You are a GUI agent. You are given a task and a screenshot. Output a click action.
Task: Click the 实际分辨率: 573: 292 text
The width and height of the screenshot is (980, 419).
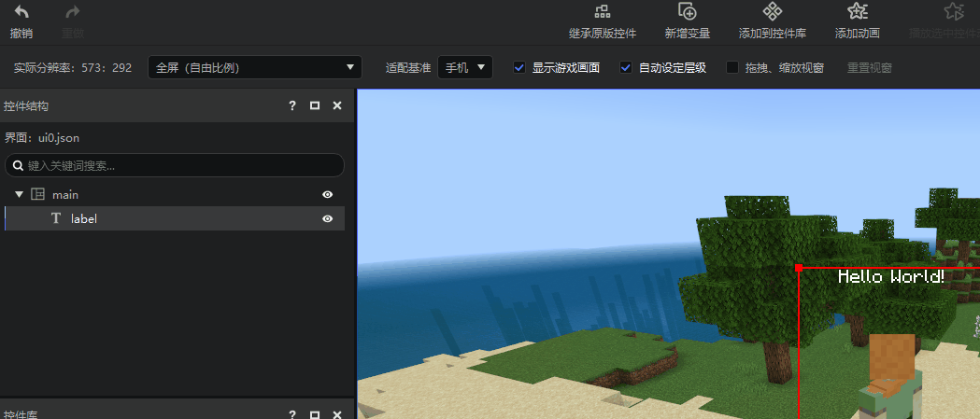click(73, 67)
